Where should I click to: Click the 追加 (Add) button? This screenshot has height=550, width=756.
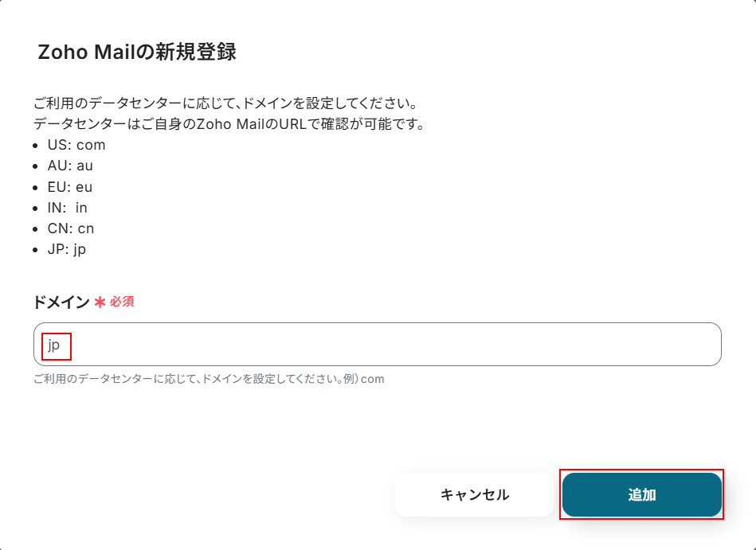(641, 494)
